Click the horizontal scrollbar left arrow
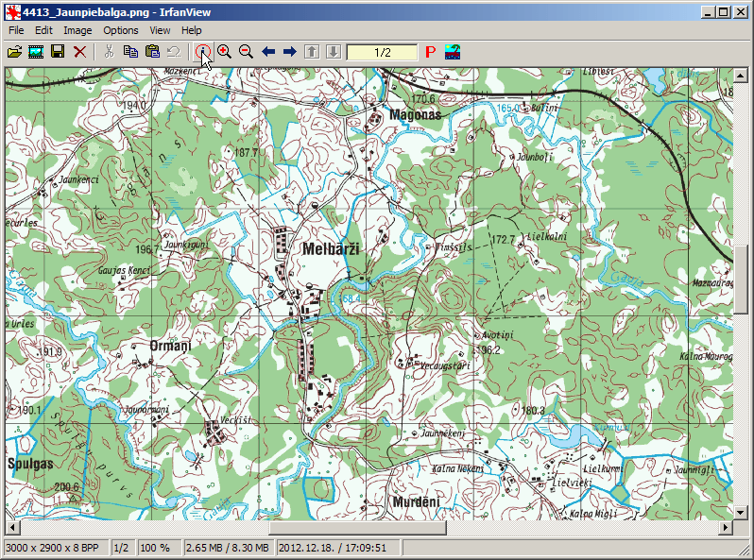 (x=12, y=527)
